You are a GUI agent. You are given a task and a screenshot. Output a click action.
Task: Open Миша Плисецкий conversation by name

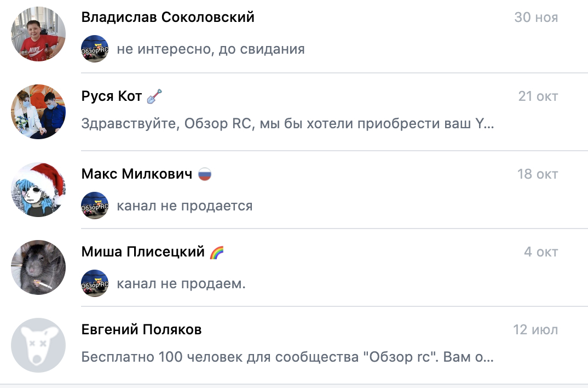click(x=143, y=252)
